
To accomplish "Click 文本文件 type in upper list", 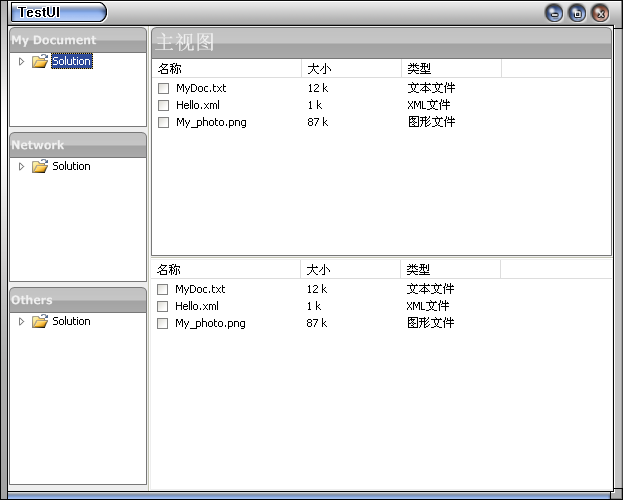I will pos(431,88).
